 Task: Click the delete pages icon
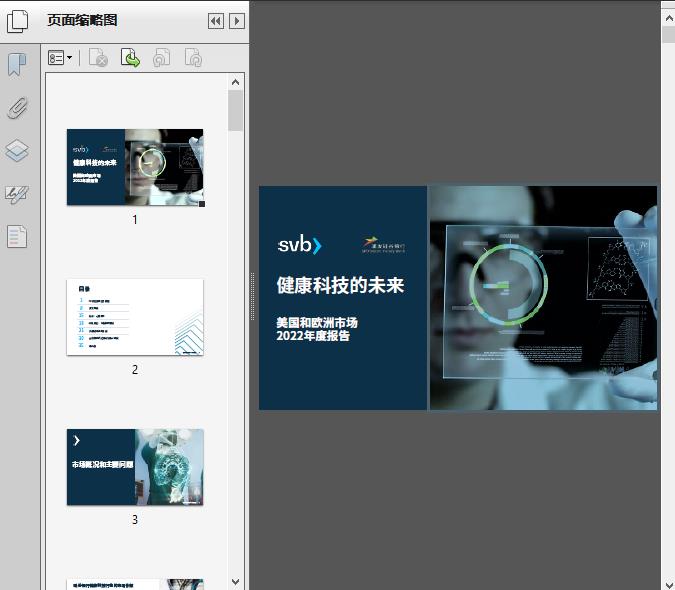(98, 58)
